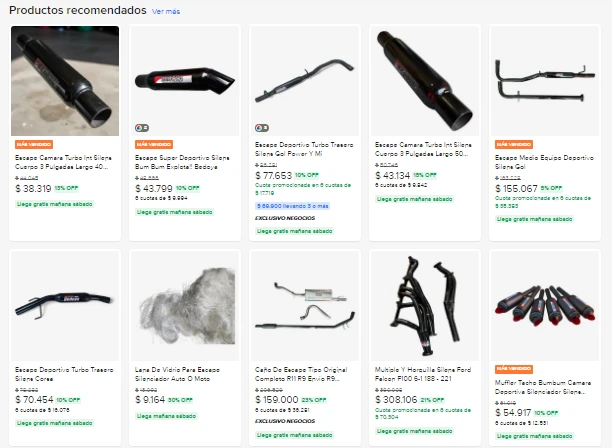Image resolution: width=612 pixels, height=448 pixels.
Task: Click MÁS VENDIDO badge on Medio Equipo product
Action: click(x=514, y=144)
